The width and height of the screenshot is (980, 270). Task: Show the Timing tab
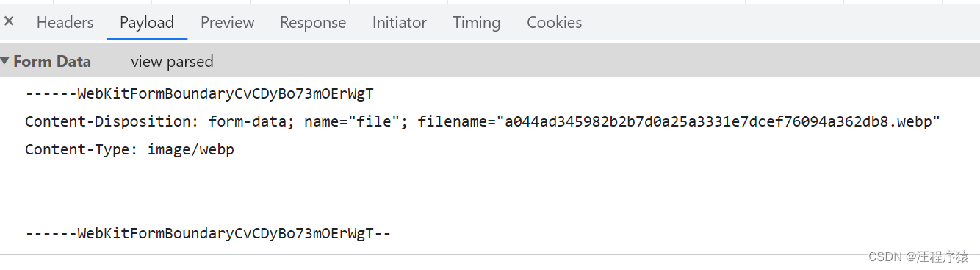click(477, 23)
